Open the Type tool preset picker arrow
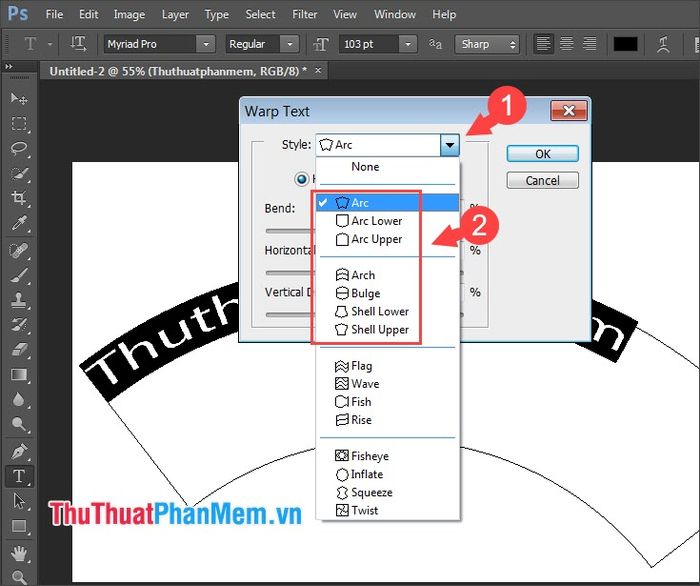 [50, 44]
